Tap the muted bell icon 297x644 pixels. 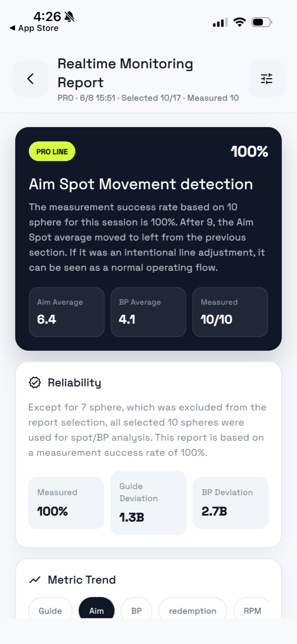[x=69, y=17]
